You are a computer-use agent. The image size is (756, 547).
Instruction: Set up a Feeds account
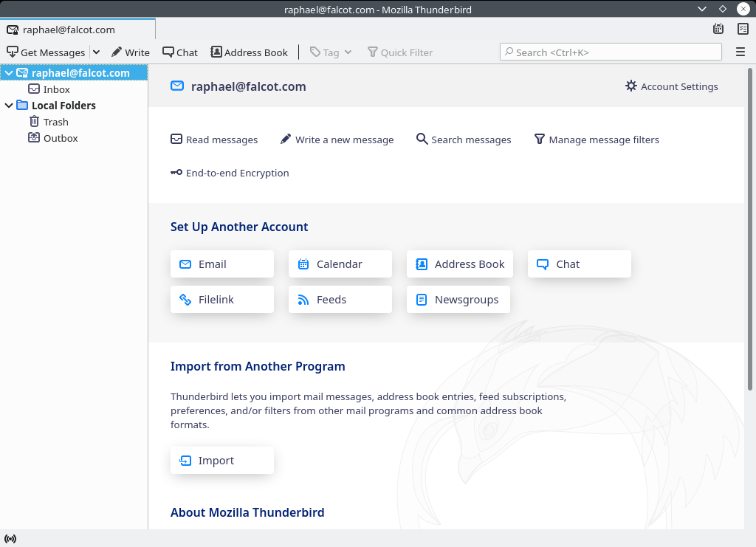tap(340, 299)
